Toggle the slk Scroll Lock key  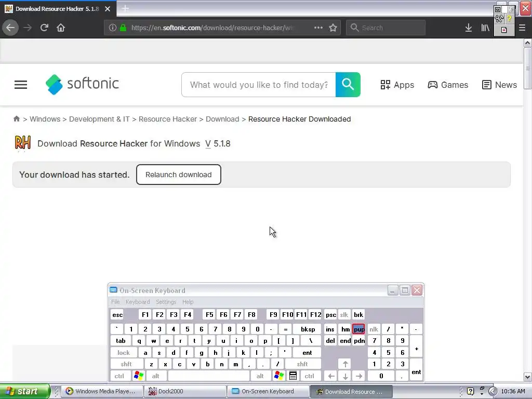click(x=344, y=314)
